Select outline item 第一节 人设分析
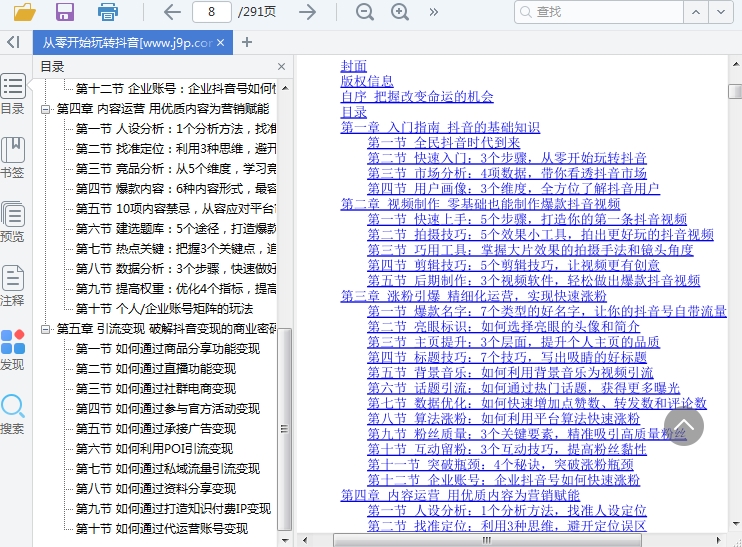This screenshot has width=742, height=547. click(x=176, y=129)
